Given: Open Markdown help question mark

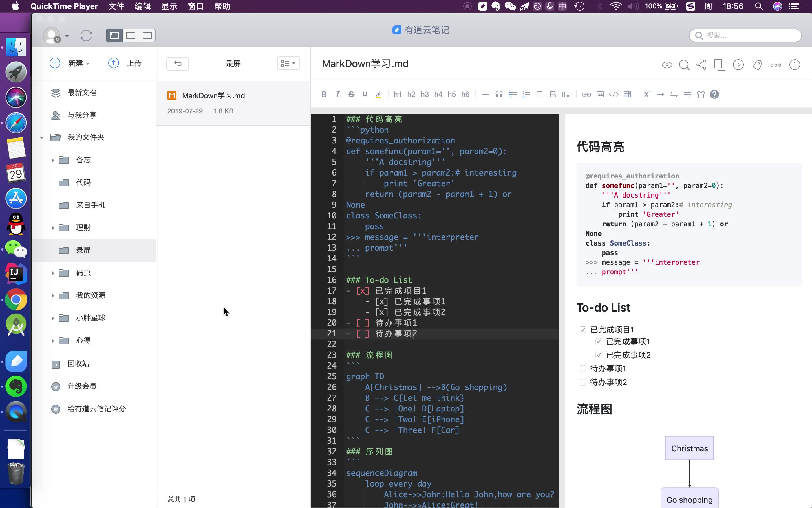Looking at the screenshot, I should (714, 95).
